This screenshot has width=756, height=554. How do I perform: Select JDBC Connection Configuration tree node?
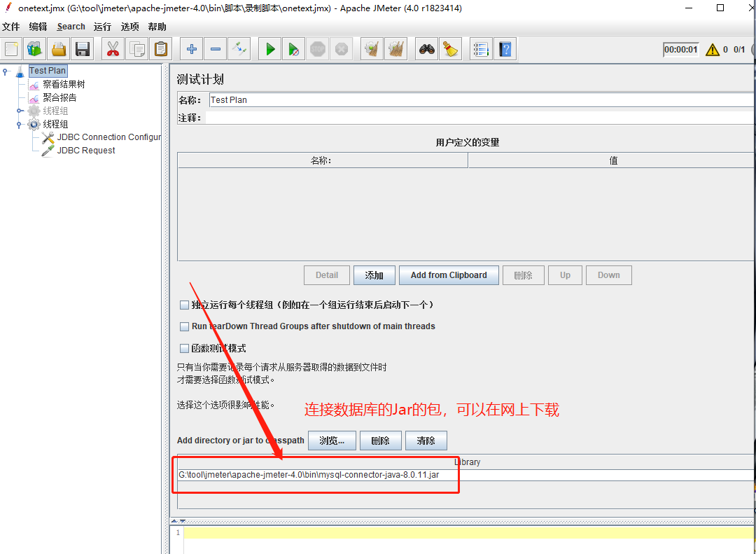(109, 137)
